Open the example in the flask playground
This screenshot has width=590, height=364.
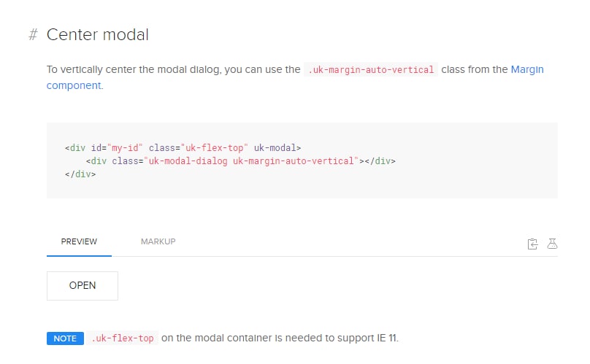click(552, 244)
